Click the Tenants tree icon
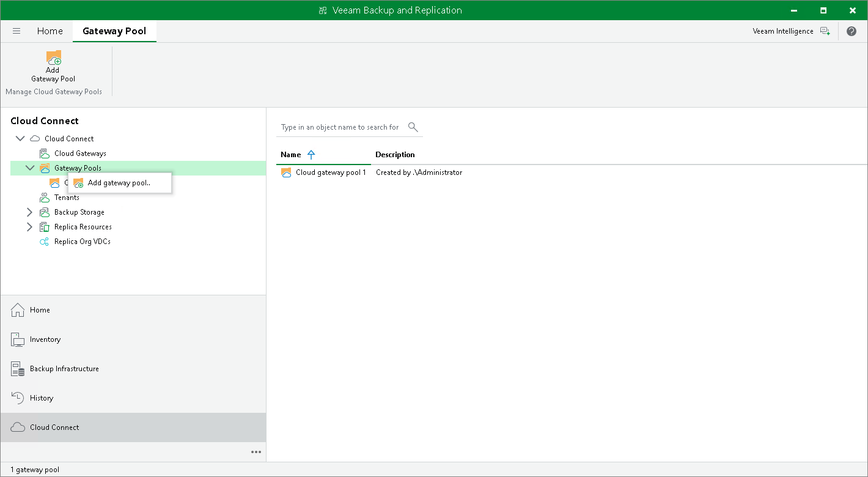868x477 pixels. [45, 198]
